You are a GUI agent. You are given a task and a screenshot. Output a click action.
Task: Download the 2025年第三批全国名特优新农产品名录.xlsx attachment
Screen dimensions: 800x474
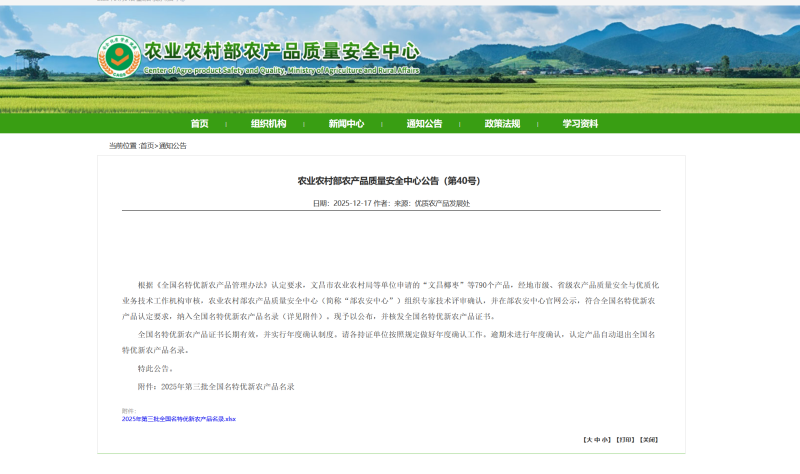tap(179, 419)
